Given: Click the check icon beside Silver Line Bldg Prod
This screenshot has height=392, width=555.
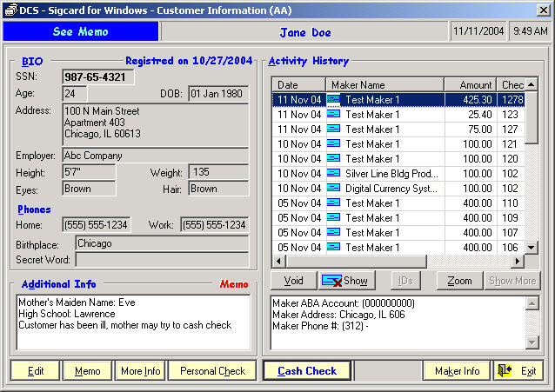Looking at the screenshot, I should (x=333, y=173).
